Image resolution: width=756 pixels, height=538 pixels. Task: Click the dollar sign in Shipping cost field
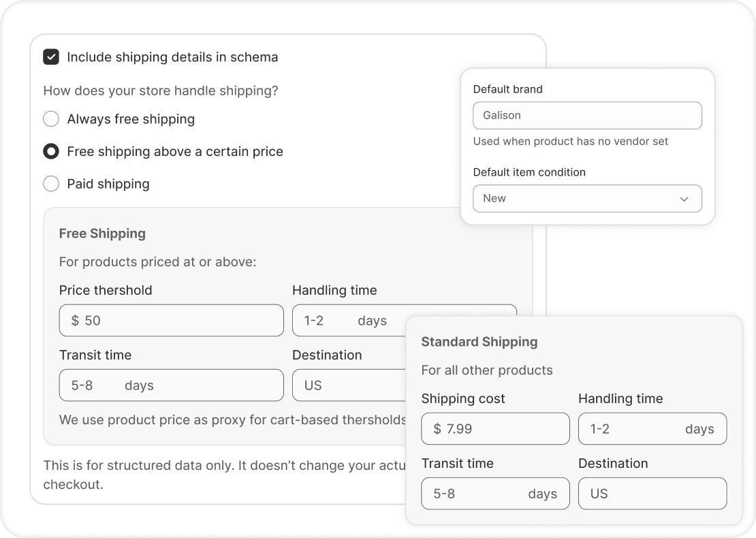(437, 429)
